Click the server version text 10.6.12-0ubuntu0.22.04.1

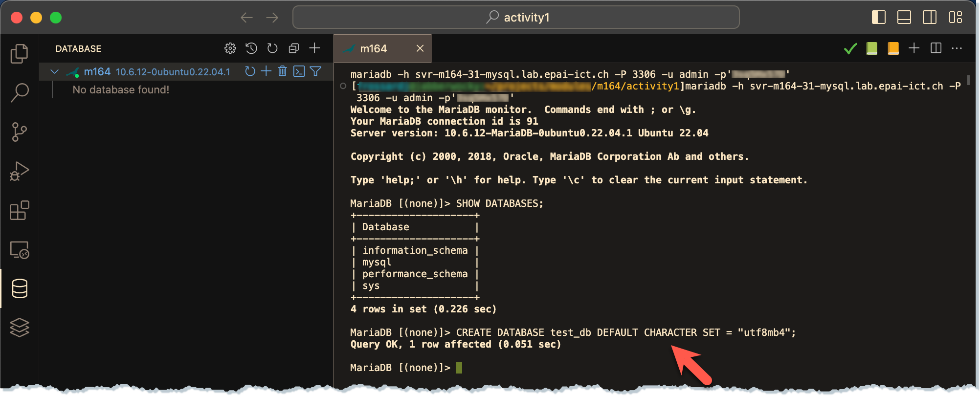[x=173, y=72]
